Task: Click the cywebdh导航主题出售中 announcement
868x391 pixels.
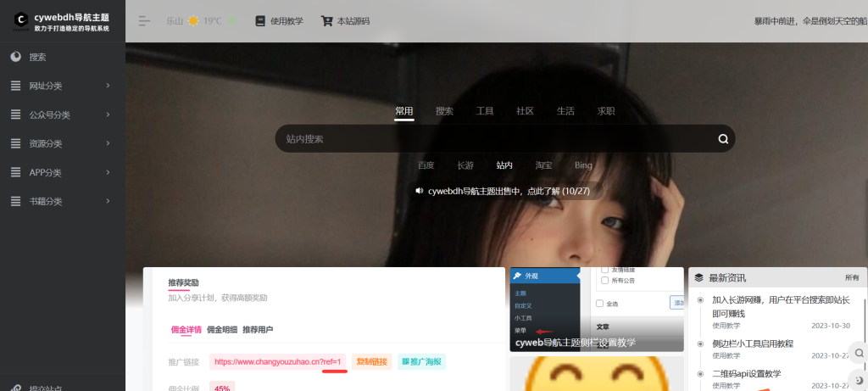Action: [x=509, y=191]
